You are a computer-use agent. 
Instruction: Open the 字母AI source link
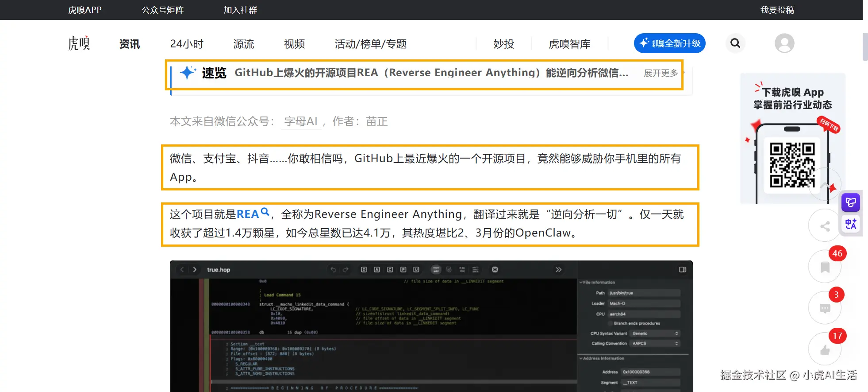pos(301,121)
